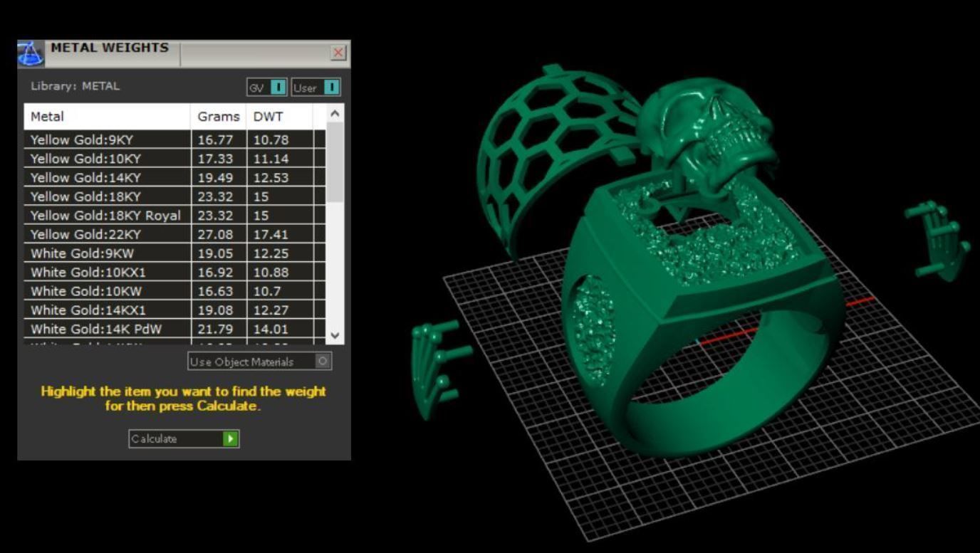Sort by the Metal column header

(x=108, y=116)
